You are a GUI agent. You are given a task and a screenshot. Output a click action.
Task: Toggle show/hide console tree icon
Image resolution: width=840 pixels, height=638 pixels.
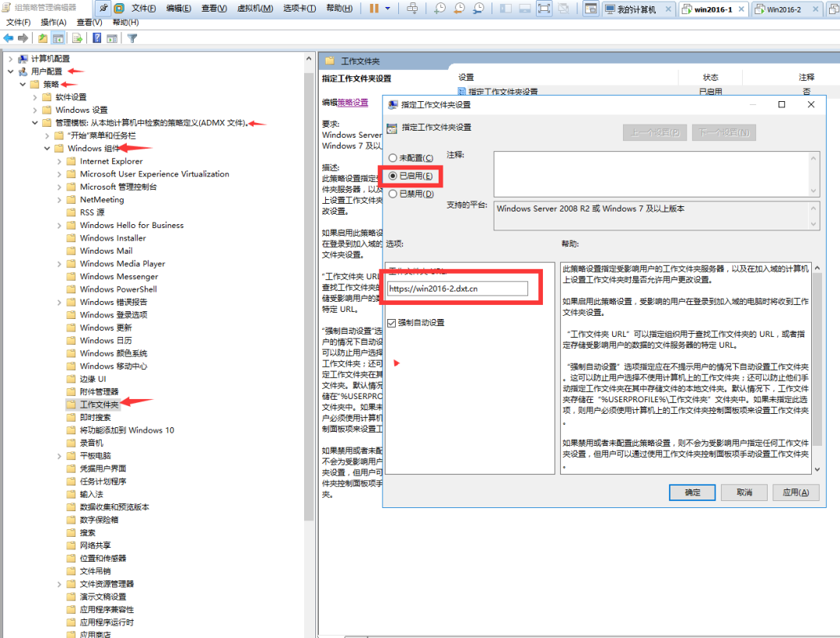point(58,38)
